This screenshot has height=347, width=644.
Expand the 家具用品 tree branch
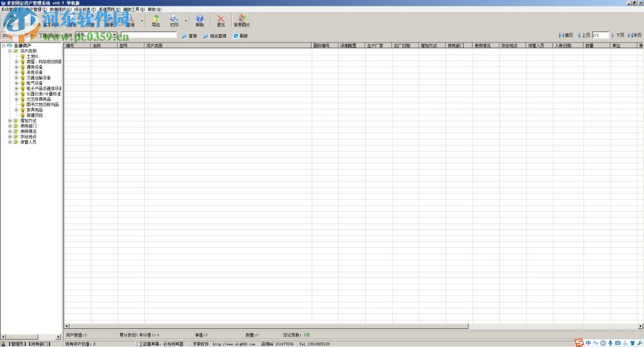tap(17, 110)
